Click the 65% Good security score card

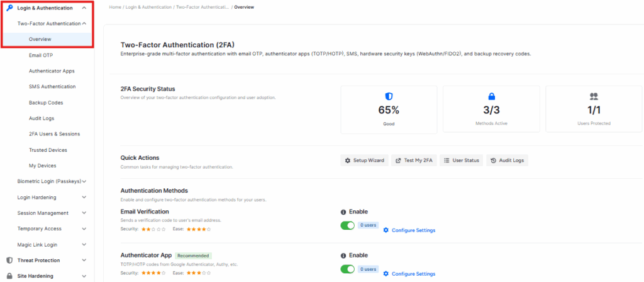pos(389,110)
